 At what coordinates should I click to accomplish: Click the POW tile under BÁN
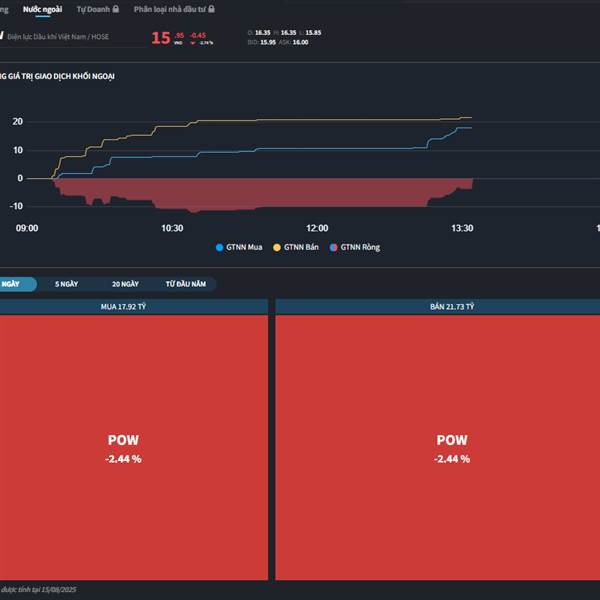pos(438,447)
